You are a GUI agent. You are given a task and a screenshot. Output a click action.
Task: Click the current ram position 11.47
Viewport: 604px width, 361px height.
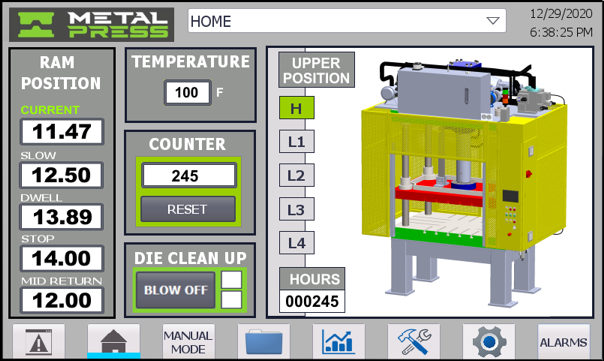62,131
